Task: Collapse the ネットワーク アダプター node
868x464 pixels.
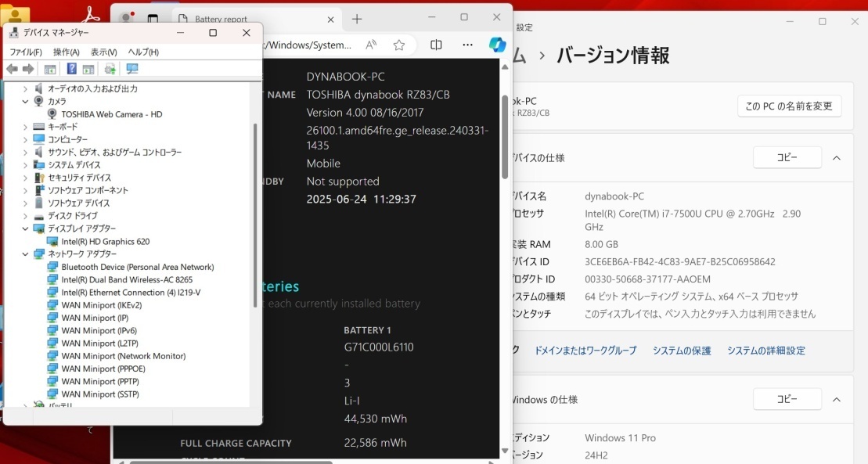Action: click(x=25, y=254)
